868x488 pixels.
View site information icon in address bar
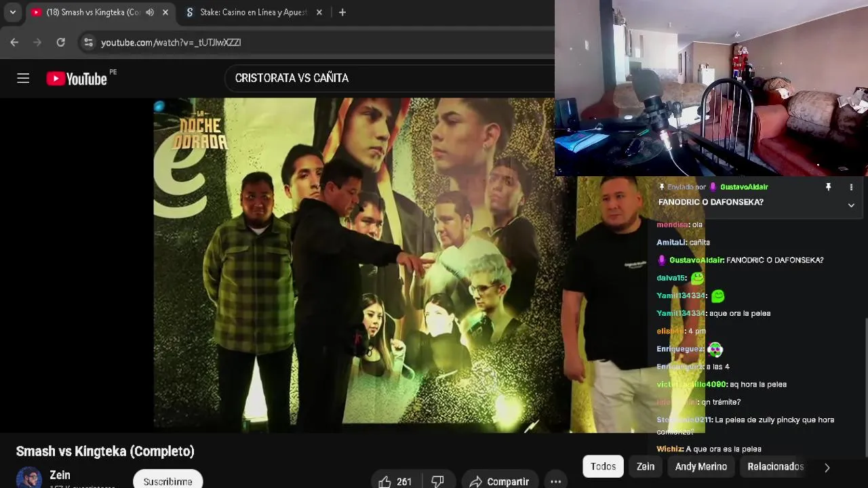click(88, 42)
